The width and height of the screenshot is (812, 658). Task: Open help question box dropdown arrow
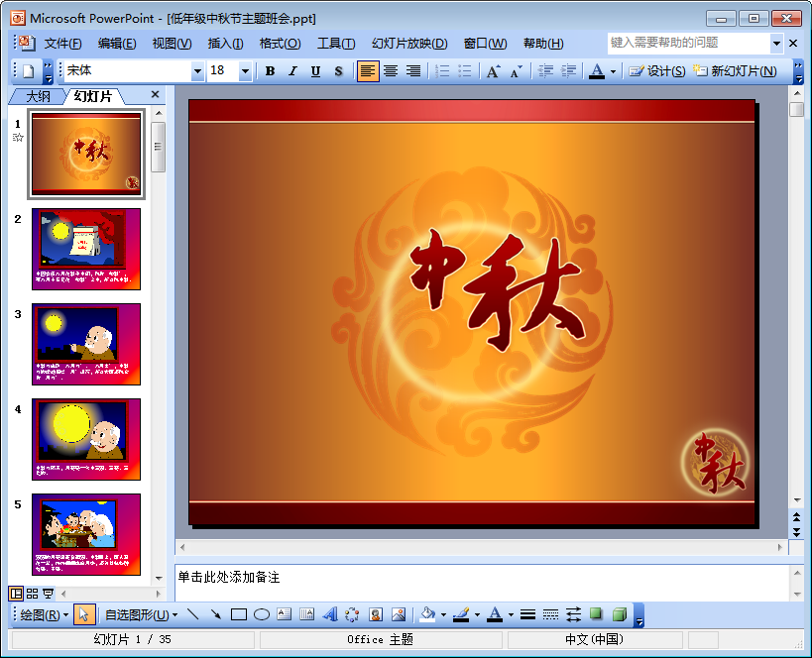(x=776, y=44)
